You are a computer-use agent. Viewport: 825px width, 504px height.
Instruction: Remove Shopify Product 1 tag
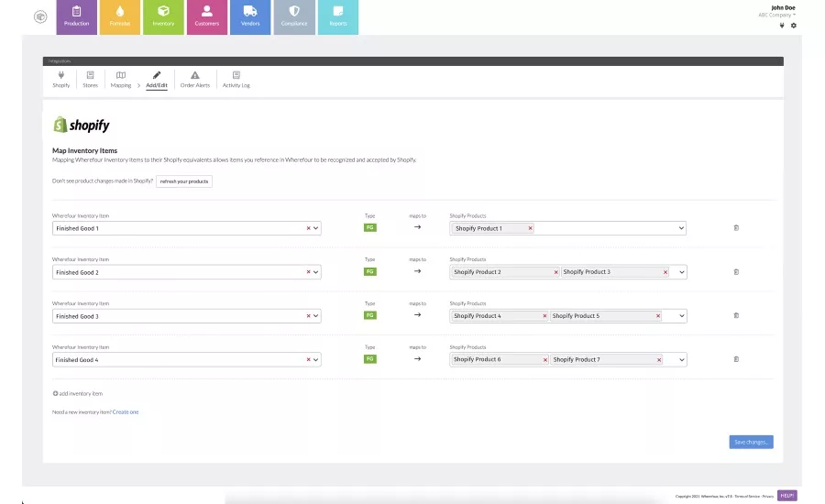coord(531,228)
